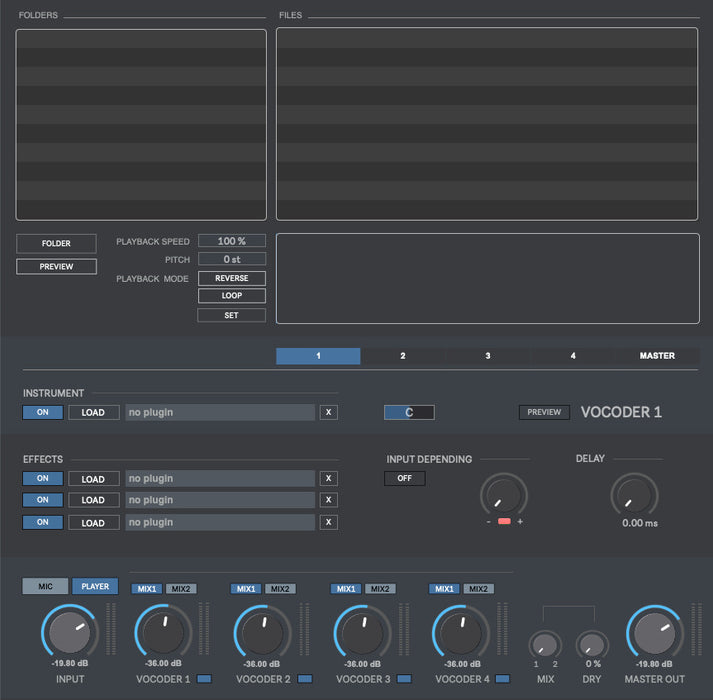Turn off the Instrument ON toggle

click(x=43, y=412)
